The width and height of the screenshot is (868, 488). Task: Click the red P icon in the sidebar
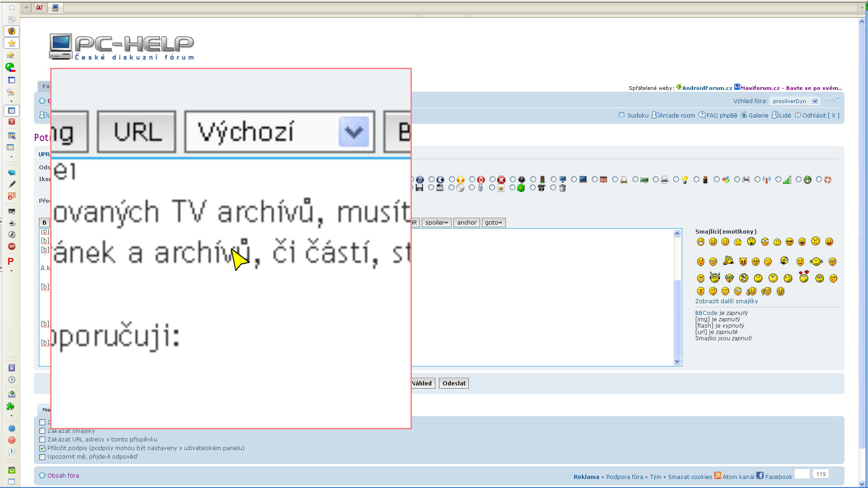(11, 261)
